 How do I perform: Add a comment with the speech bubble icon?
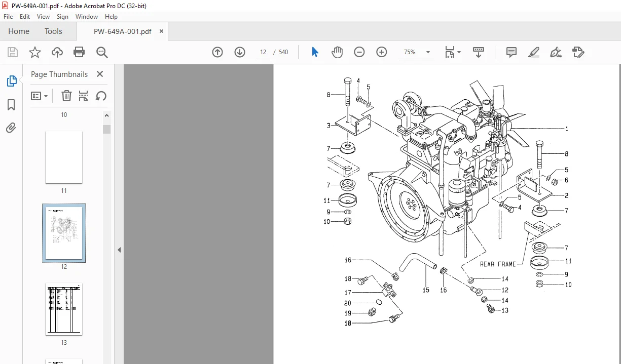[512, 52]
